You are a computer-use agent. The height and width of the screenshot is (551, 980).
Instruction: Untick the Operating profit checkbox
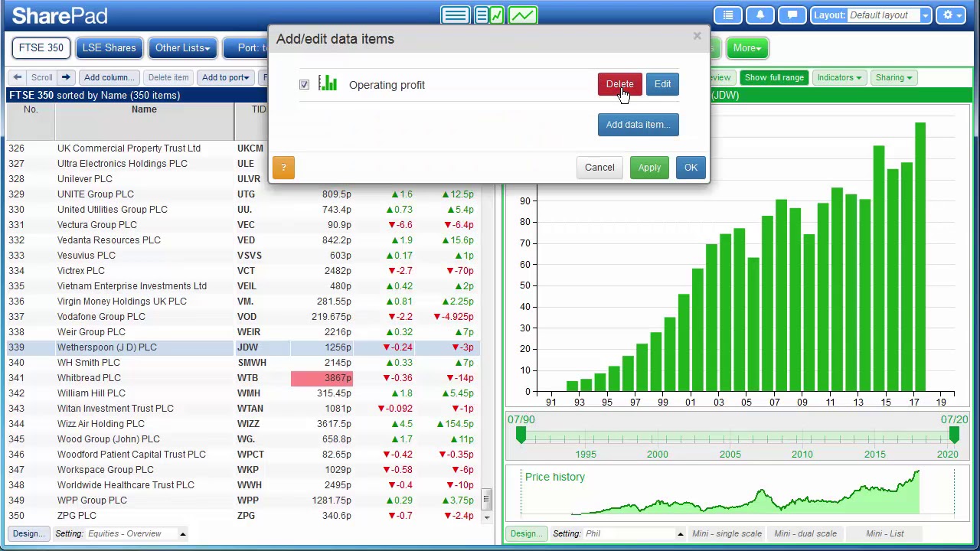click(305, 85)
